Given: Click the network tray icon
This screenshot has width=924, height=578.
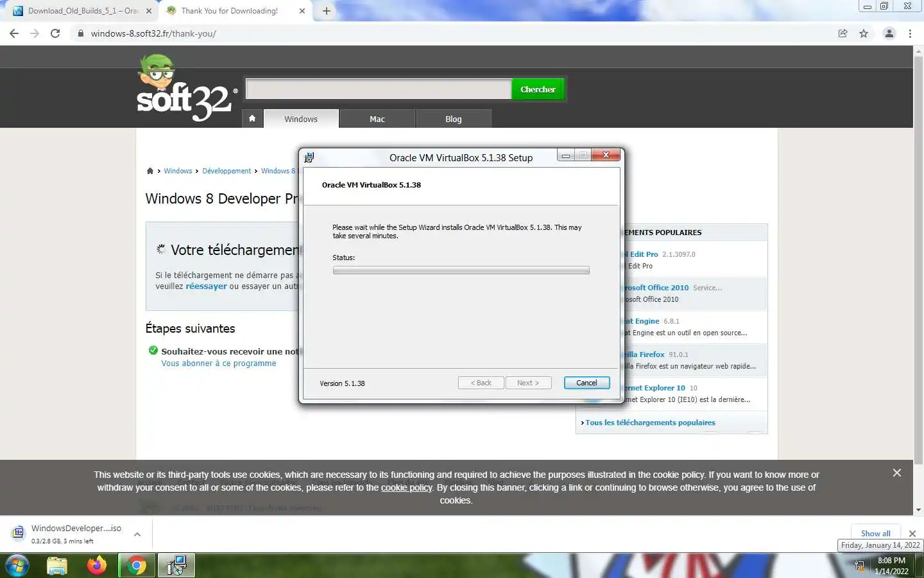Looking at the screenshot, I should tap(859, 566).
